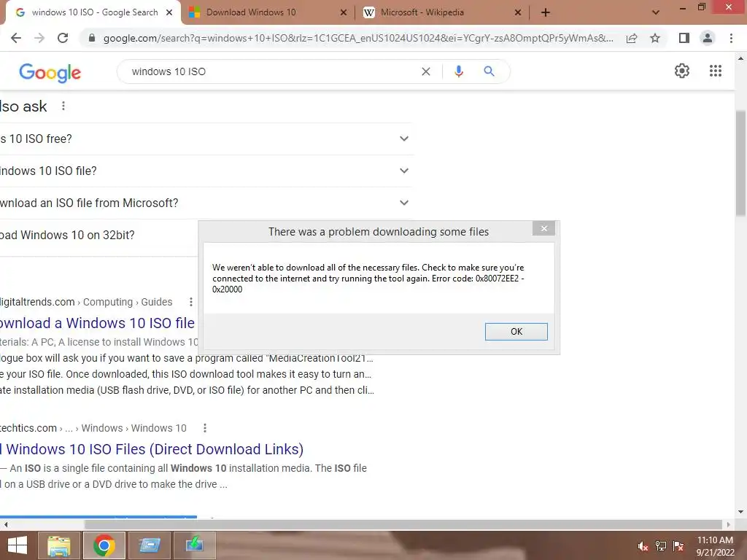747x560 pixels.
Task: Open Google quick settings gear
Action: click(x=682, y=71)
